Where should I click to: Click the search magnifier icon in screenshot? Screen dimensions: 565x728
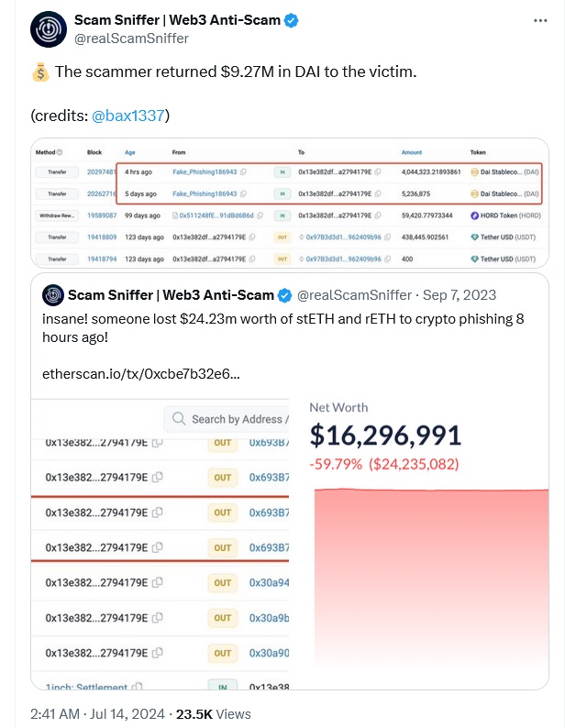[179, 418]
